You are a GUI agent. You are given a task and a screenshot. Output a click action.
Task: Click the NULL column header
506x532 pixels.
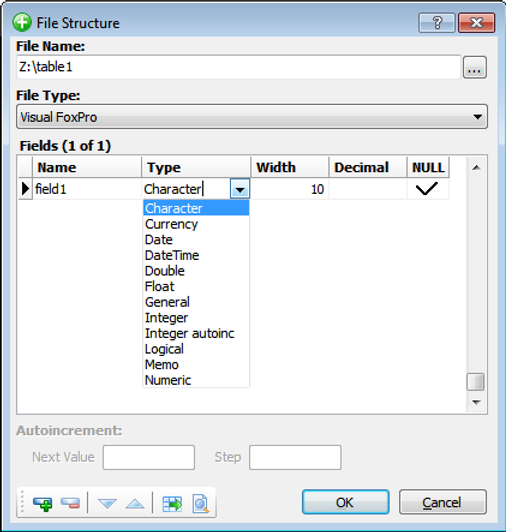pos(428,167)
